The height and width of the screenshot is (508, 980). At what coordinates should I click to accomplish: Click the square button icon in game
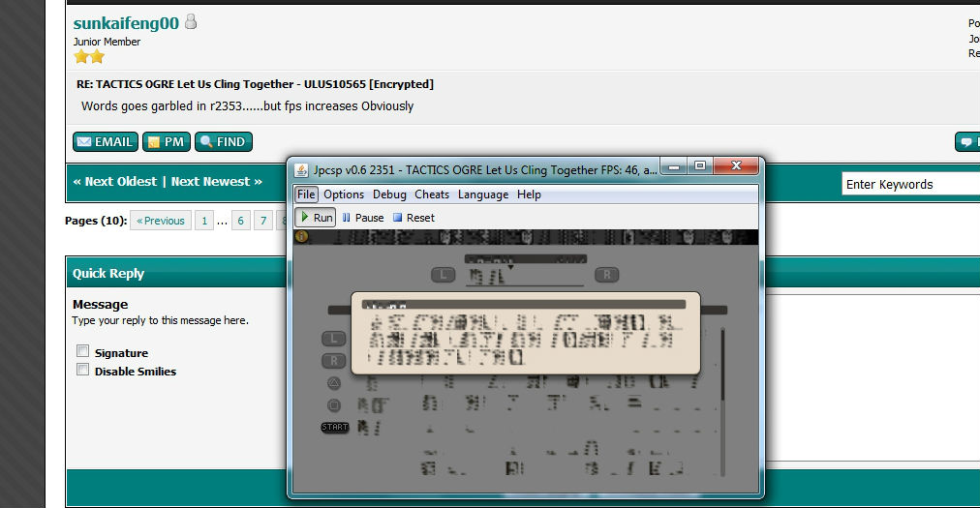point(334,405)
